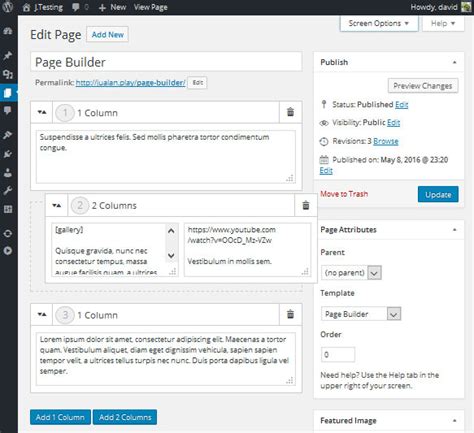Viewport: 474px width, 433px height.
Task: Click the number 2 circle badge
Action: point(80,205)
